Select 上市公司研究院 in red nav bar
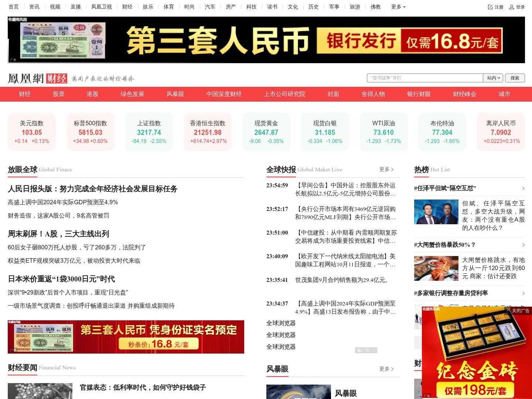The image size is (532, 399). [284, 94]
